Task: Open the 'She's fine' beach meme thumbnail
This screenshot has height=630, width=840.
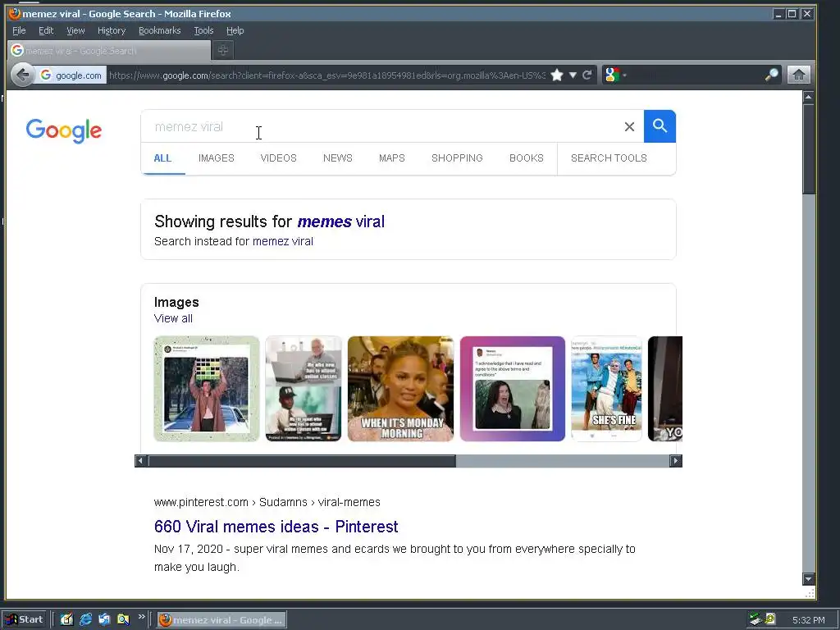Action: coord(606,389)
